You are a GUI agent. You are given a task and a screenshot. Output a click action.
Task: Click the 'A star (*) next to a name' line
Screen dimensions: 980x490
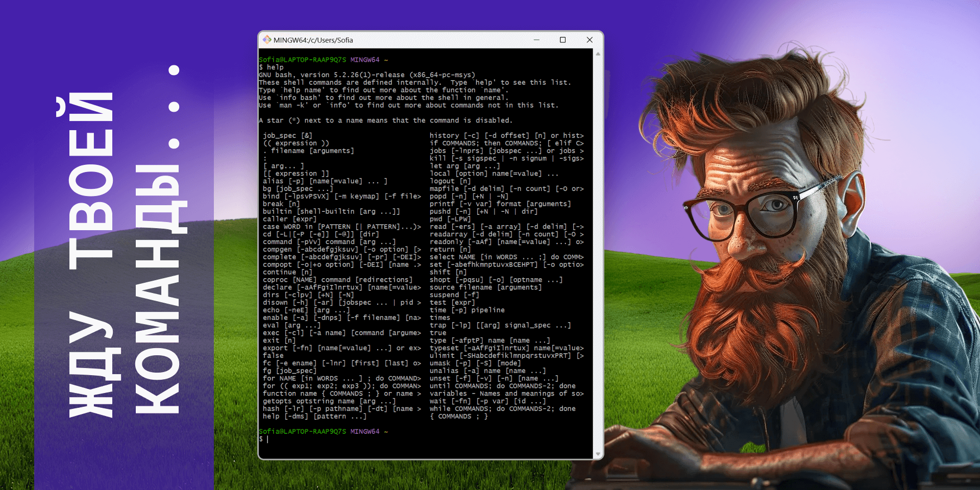coord(385,120)
